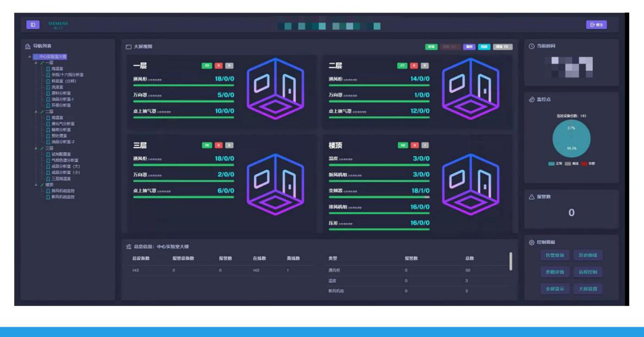Toggle the purple status filter above 二层
The width and height of the screenshot is (644, 337).
coord(469,47)
